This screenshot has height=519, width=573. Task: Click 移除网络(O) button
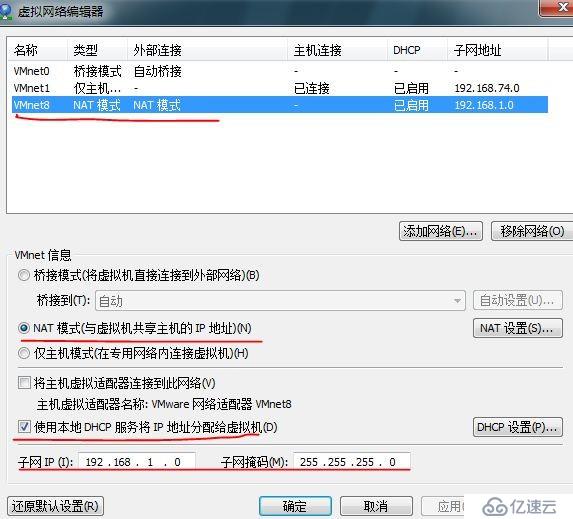532,231
